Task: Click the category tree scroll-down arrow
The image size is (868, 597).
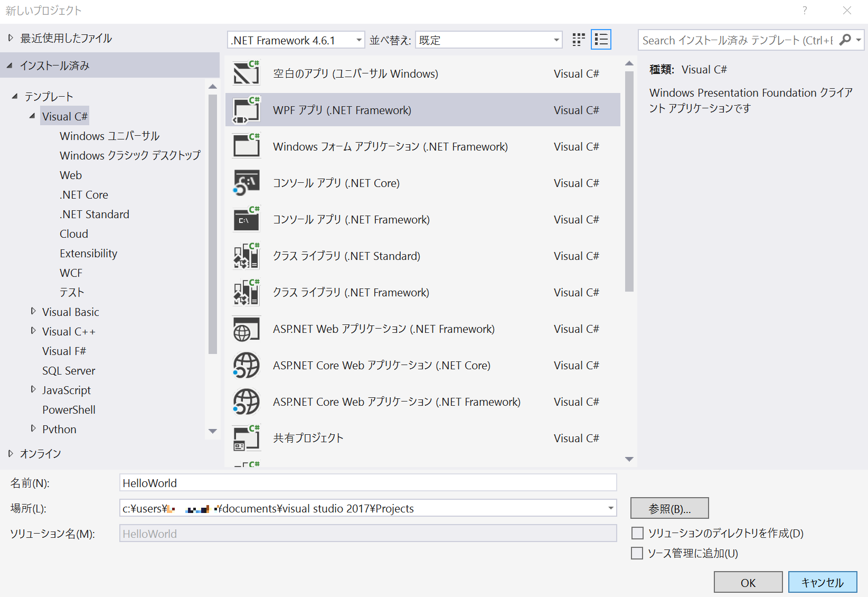Action: pyautogui.click(x=213, y=431)
